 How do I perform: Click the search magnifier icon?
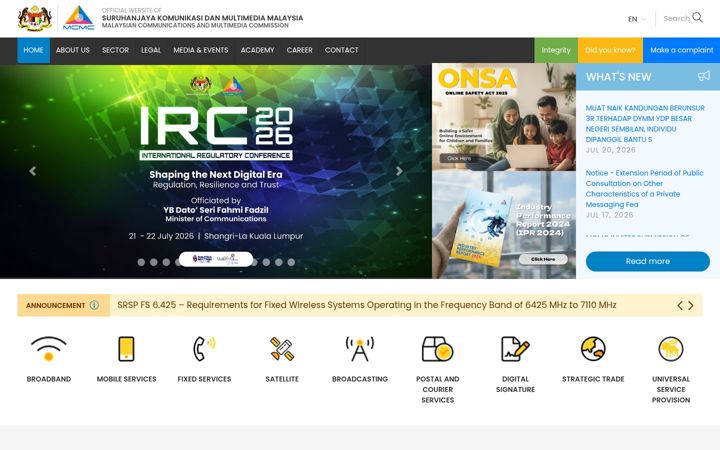[697, 17]
